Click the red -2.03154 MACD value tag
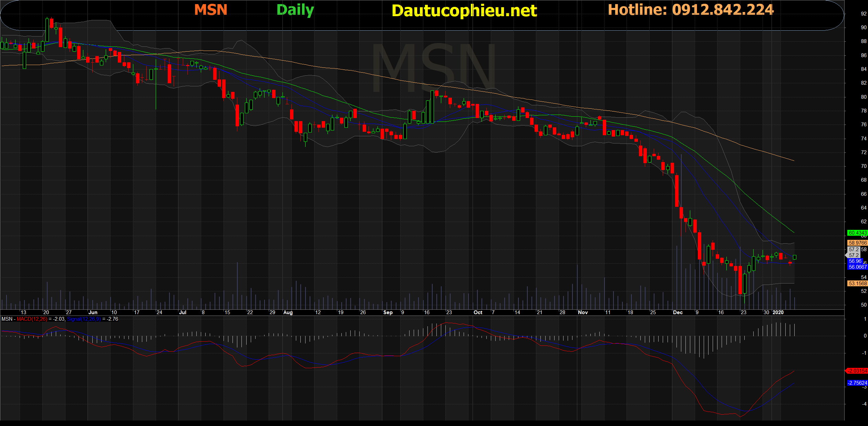Viewport: 868px width, 426px height. [x=857, y=371]
